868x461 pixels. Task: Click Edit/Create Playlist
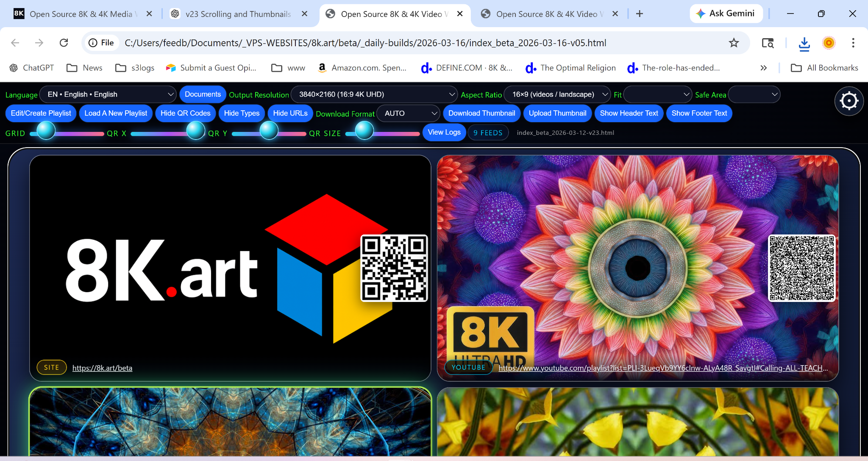click(41, 113)
